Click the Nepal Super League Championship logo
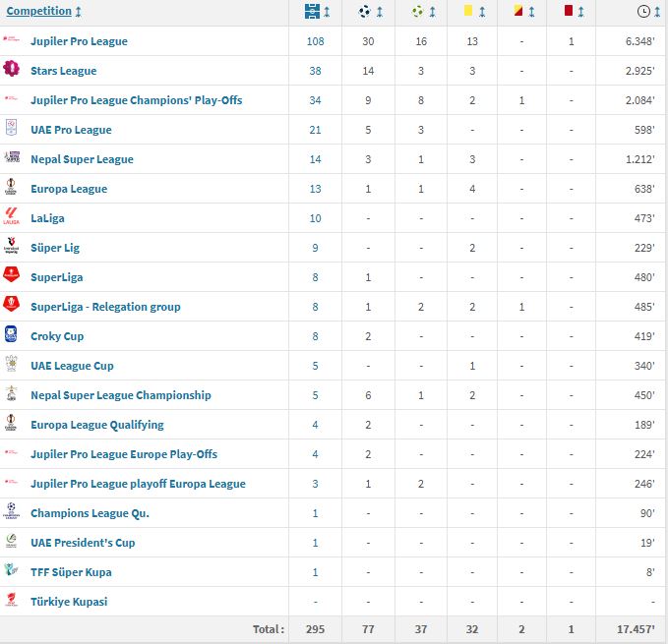 (11, 393)
